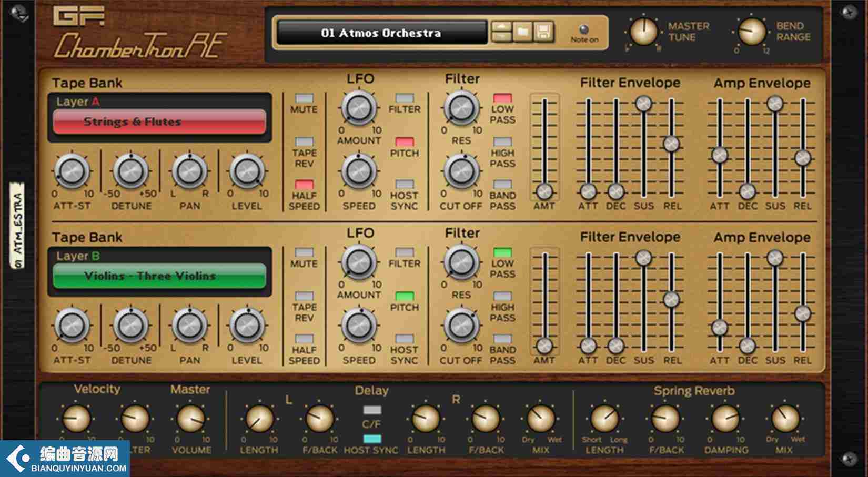The image size is (868, 477).
Task: Toggle Layer A LFO Filter routing
Action: pos(405,98)
